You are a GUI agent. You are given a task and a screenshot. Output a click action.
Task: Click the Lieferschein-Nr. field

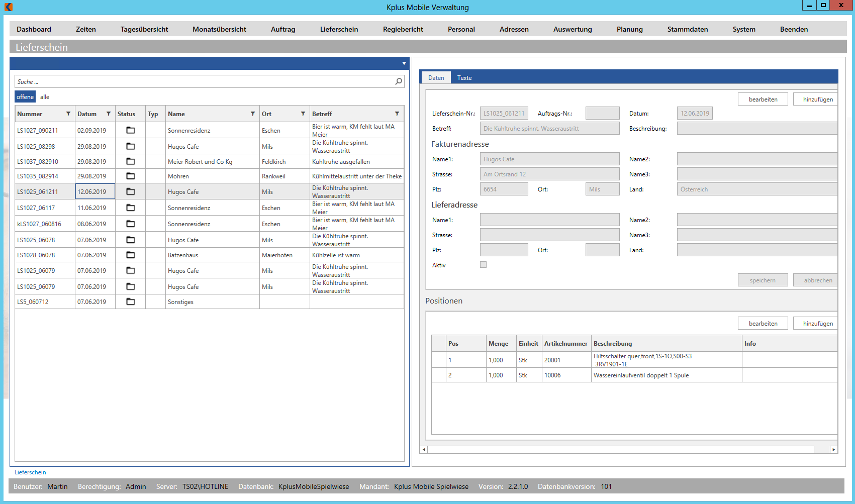coord(504,113)
